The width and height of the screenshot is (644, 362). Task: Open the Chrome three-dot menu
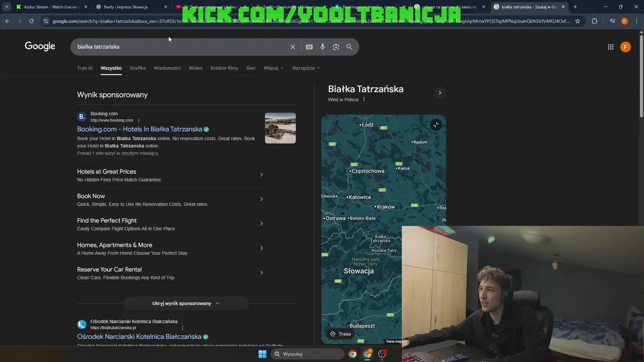(x=636, y=21)
